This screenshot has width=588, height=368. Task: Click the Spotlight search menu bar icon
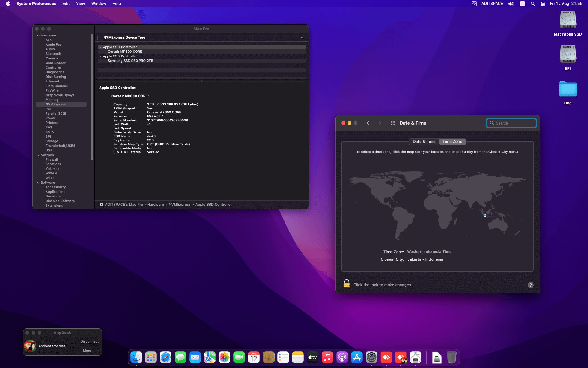pos(533,4)
